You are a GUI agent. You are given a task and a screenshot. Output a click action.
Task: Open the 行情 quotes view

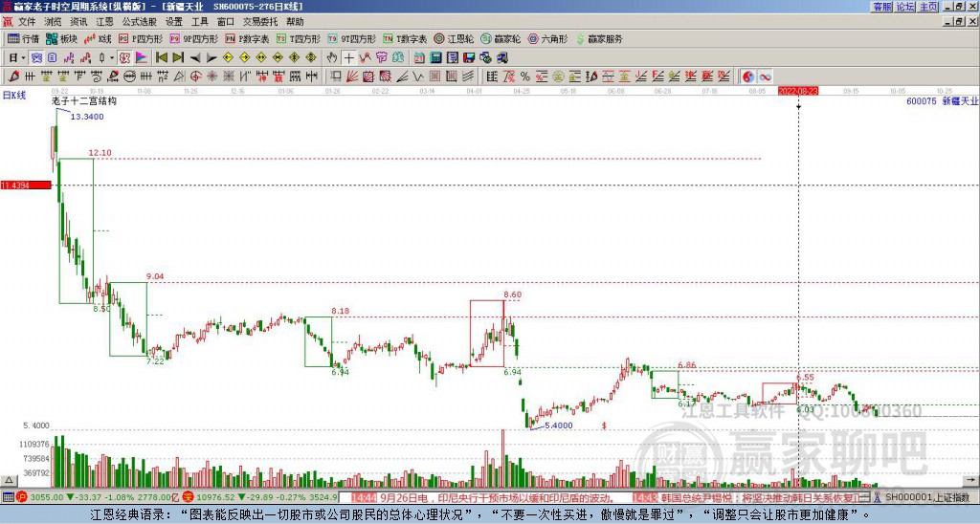[x=23, y=38]
